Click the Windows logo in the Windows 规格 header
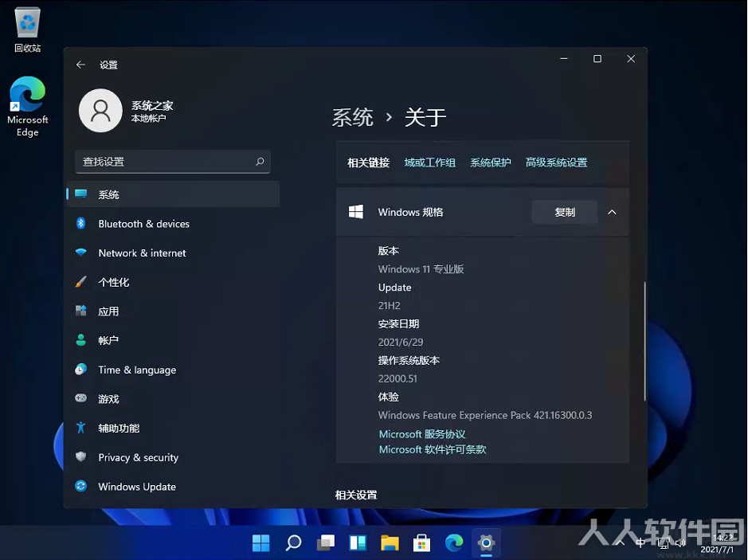Viewport: 748px width, 560px height. pos(356,212)
